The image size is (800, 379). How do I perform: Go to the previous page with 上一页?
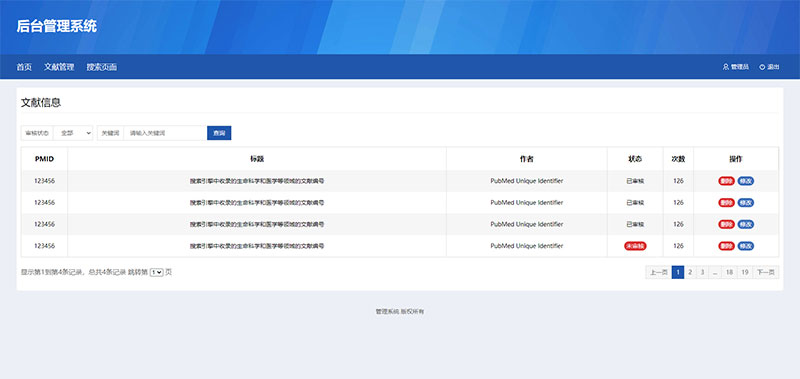[658, 272]
